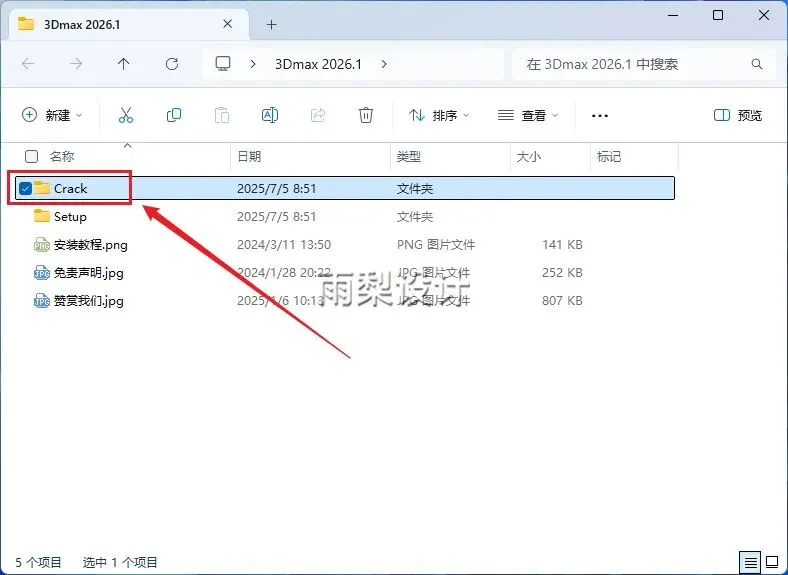Click the JPG icon of 免责声明.jpg
Viewport: 788px width, 575px height.
[42, 273]
